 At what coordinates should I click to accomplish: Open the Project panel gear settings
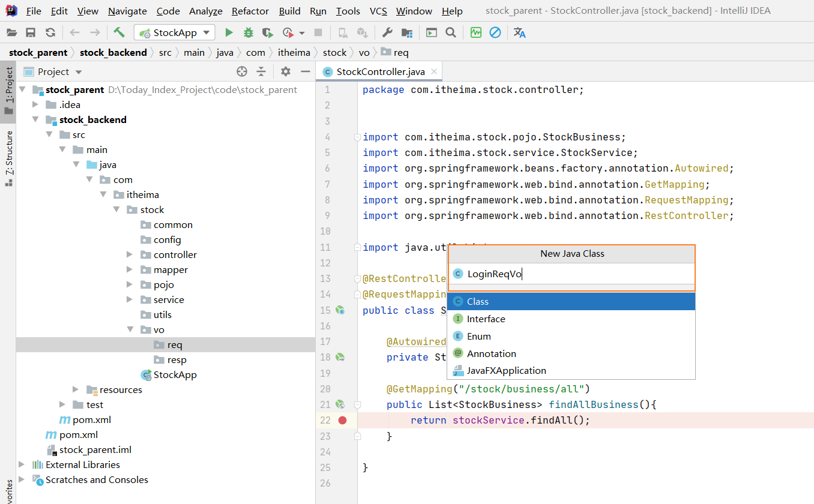pyautogui.click(x=286, y=71)
